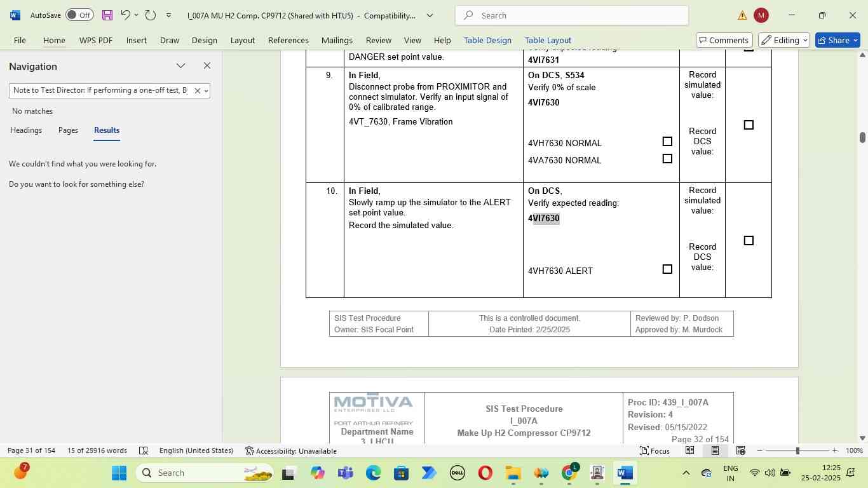Click the proofing spell check icon
Viewport: 868px width, 488px height.
[x=144, y=451]
